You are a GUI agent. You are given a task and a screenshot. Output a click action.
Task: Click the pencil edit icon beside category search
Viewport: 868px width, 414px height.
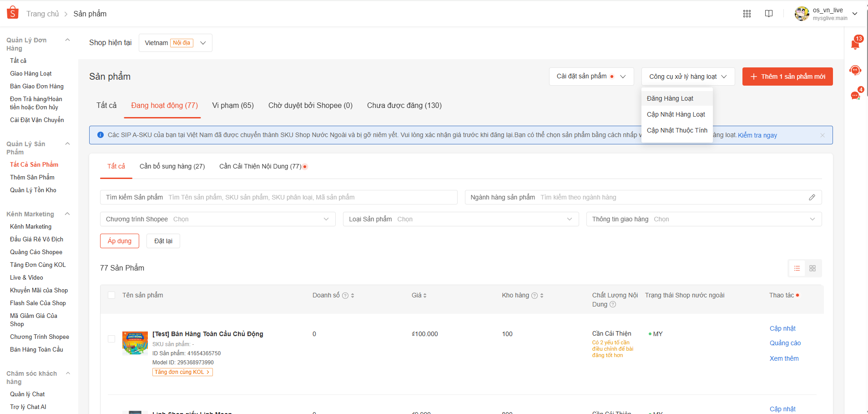[813, 197]
